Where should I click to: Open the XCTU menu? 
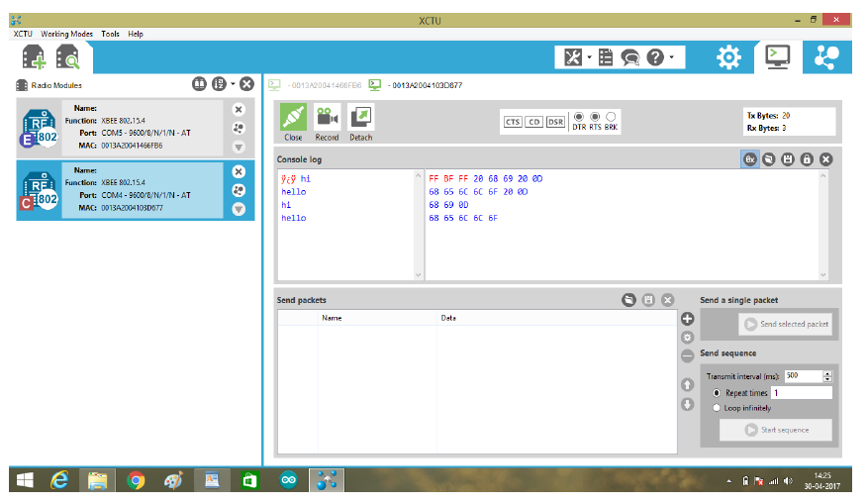click(23, 34)
